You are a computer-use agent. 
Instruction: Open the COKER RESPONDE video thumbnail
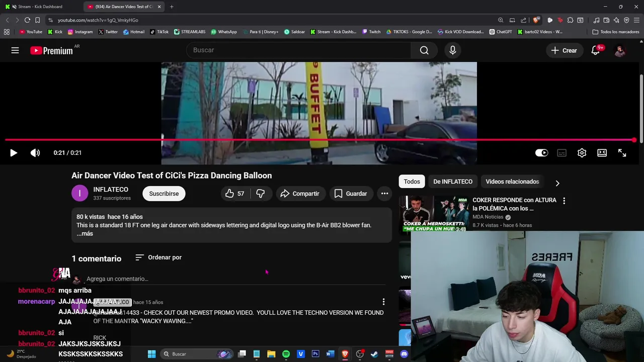coord(434,213)
